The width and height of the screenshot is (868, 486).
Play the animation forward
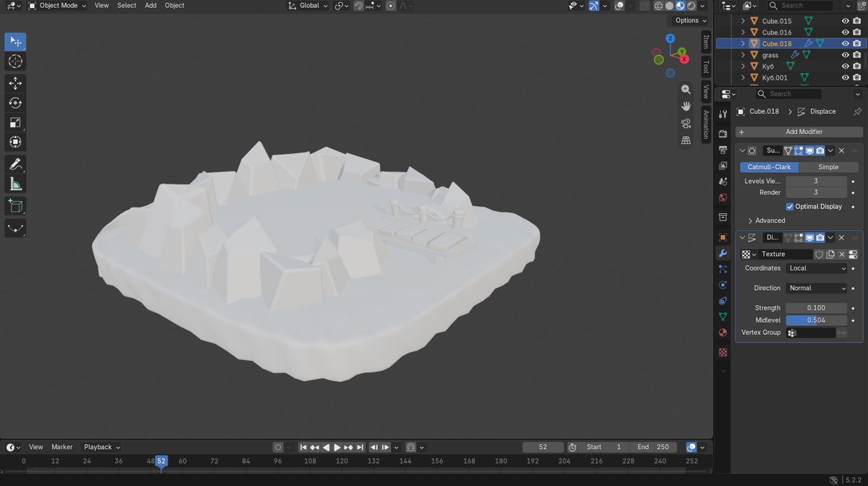[337, 447]
